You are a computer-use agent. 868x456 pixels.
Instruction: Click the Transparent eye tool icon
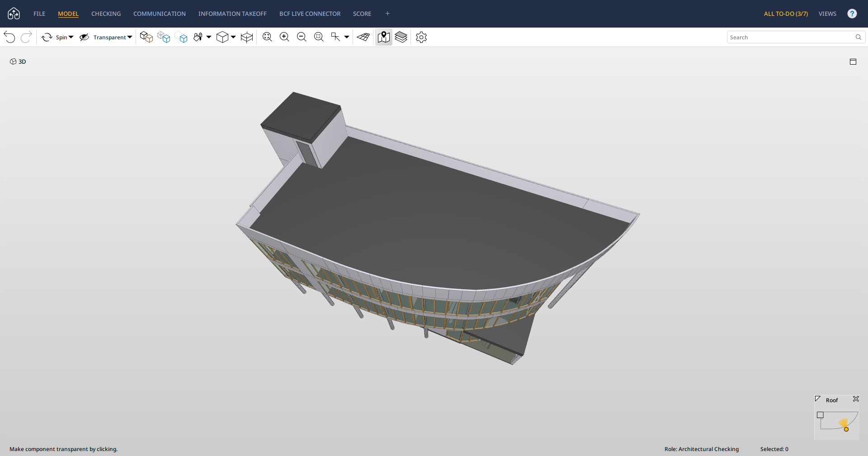[x=85, y=37]
